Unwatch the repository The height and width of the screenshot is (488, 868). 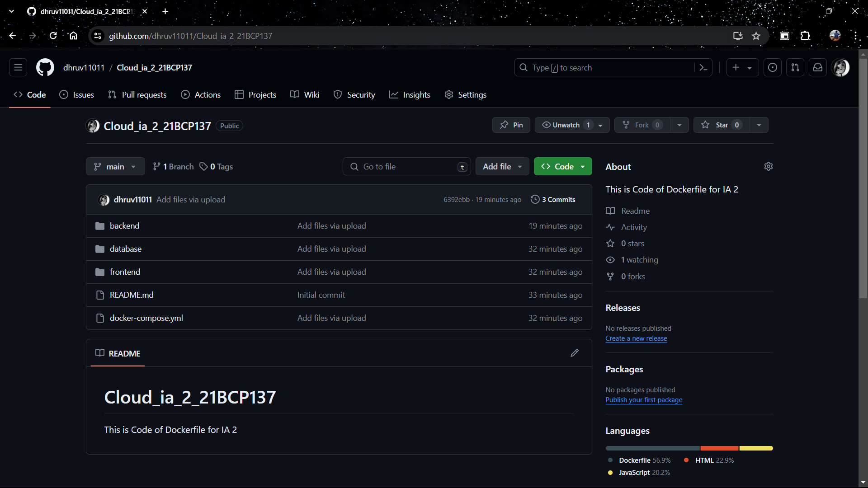coord(566,125)
